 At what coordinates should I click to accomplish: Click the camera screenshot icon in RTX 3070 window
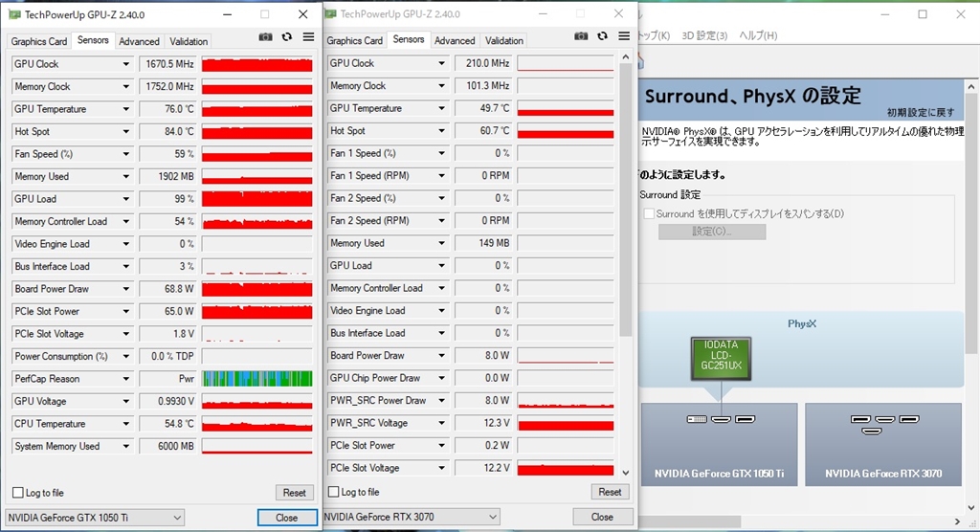pyautogui.click(x=581, y=36)
